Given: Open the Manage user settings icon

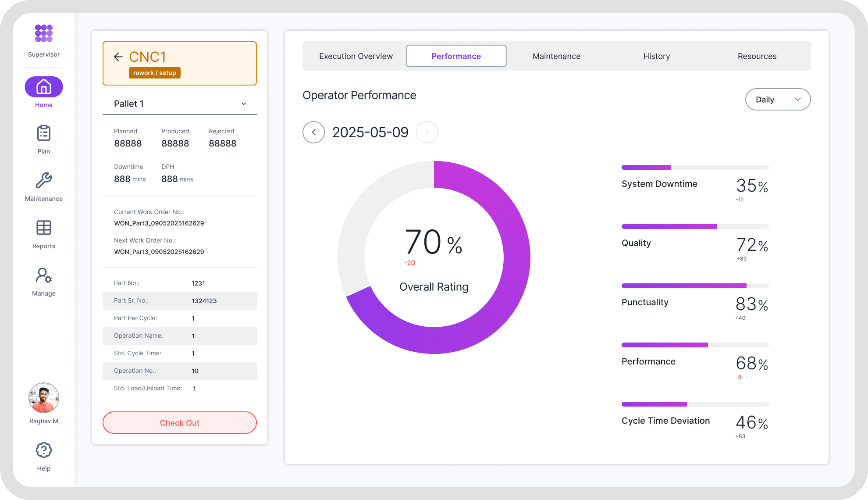Looking at the screenshot, I should (x=44, y=275).
